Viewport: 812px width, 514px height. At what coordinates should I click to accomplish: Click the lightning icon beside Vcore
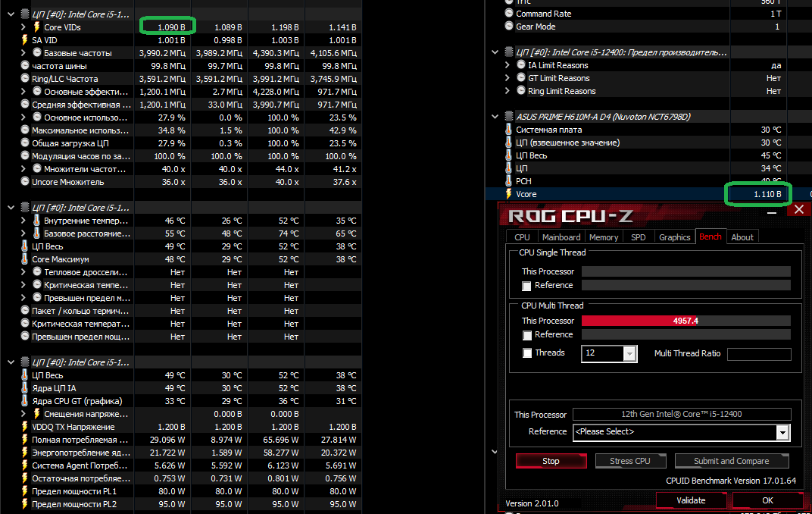pos(508,194)
